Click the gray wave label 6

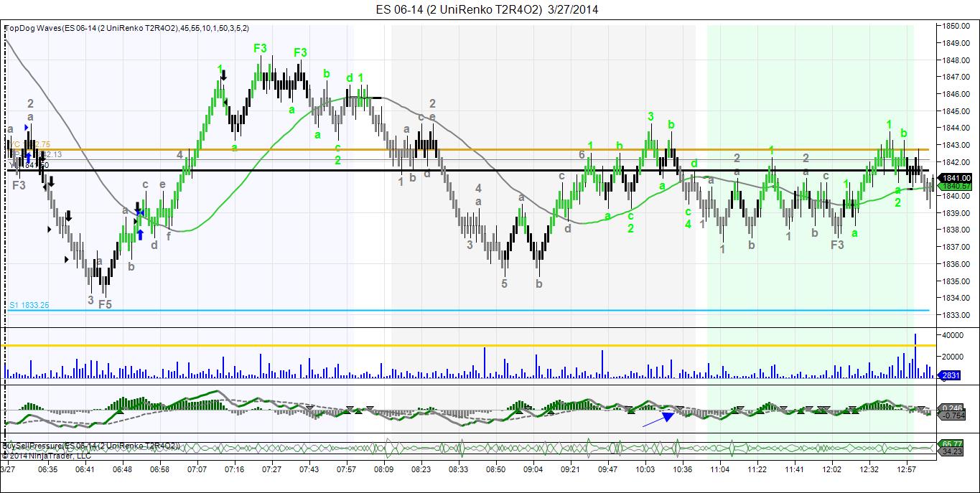pos(582,155)
